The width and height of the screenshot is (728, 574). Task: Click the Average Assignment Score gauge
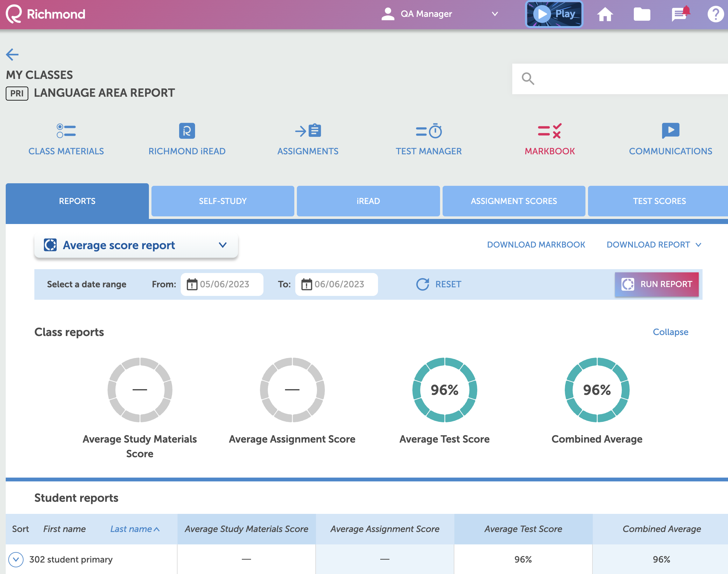292,390
